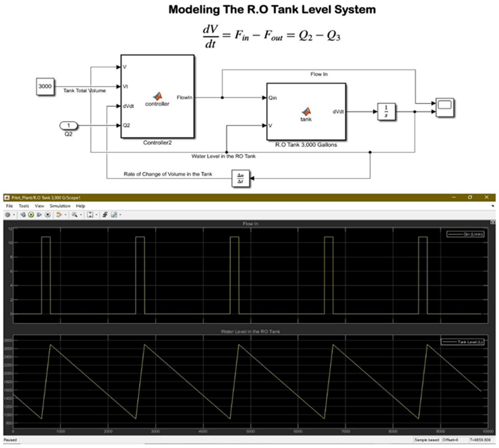Image resolution: width=499 pixels, height=448 pixels.
Task: Open the measurements dropdown arrow
Action: coord(120,215)
